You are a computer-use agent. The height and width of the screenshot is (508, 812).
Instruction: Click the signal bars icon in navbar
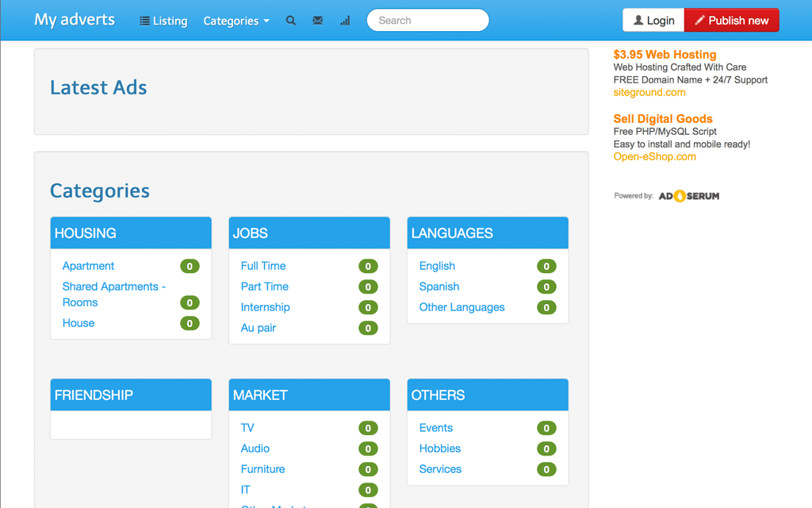pos(345,21)
